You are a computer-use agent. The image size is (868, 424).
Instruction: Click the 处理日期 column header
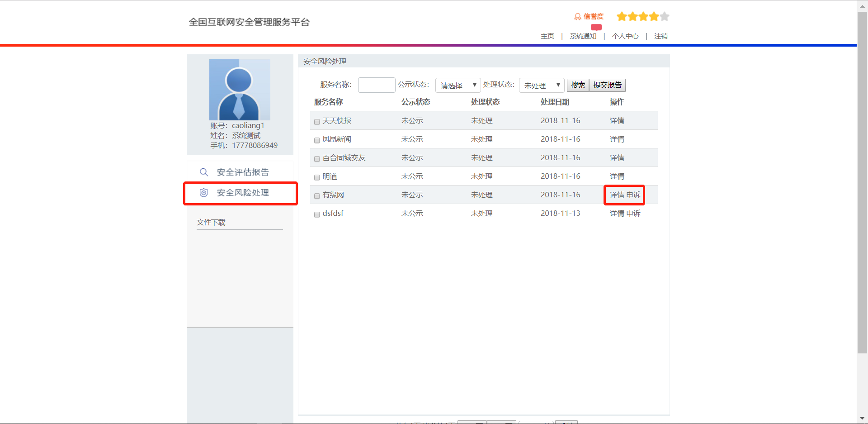point(555,102)
